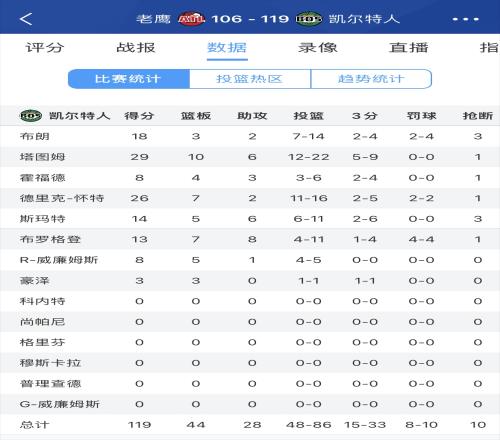This screenshot has height=440, width=500.
Task: Tap the 罚球 column header
Action: [x=421, y=116]
